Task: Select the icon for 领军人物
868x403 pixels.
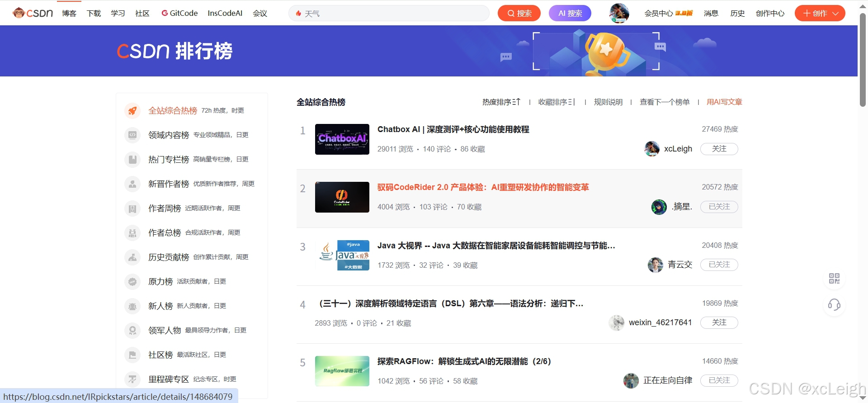Action: coord(132,330)
